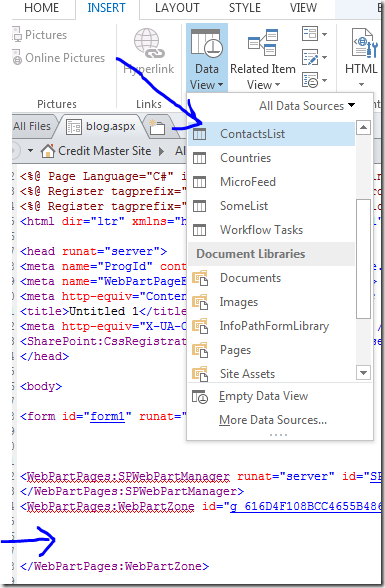Screen dimensions: 385x588
Task: Click the HTML insert button
Action: tap(361, 57)
